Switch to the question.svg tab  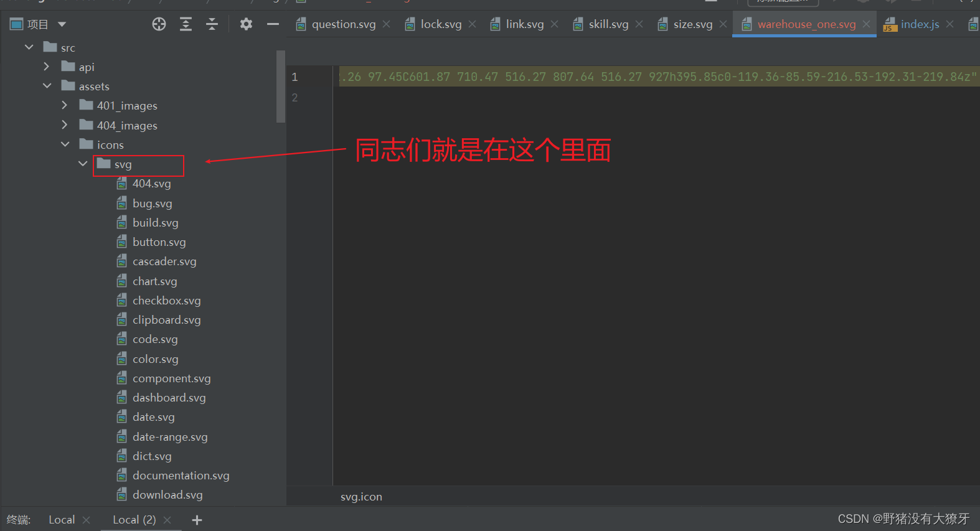[344, 24]
